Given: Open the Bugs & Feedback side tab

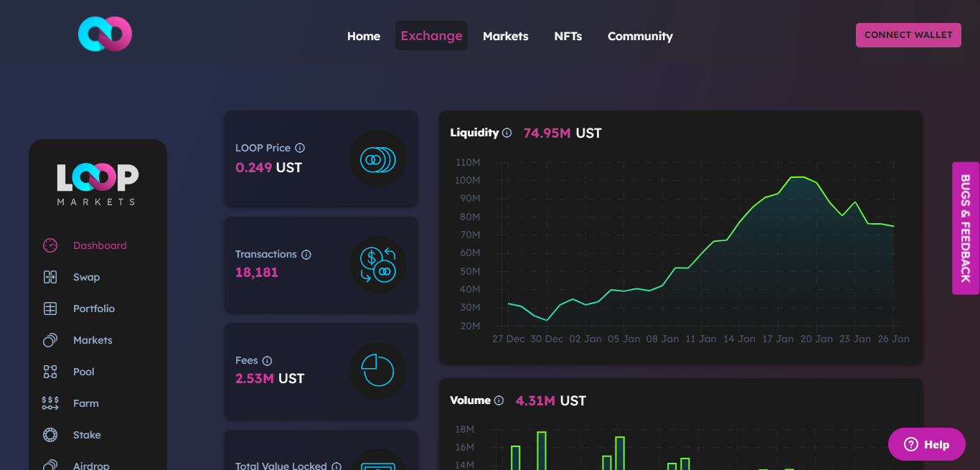Looking at the screenshot, I should coord(966,228).
